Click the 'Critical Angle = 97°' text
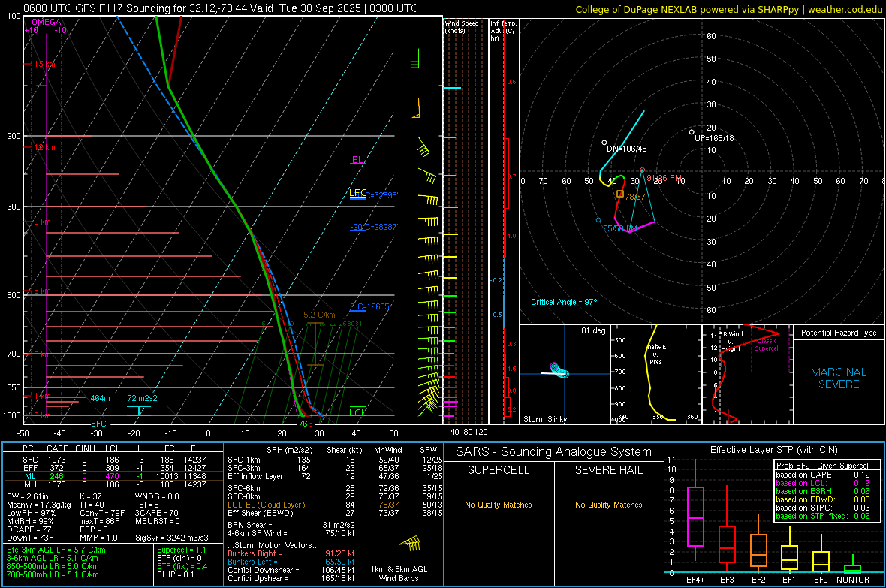 (564, 302)
